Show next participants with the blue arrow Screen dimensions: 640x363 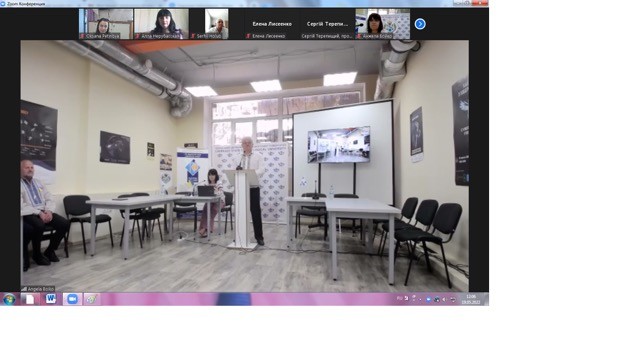[420, 24]
